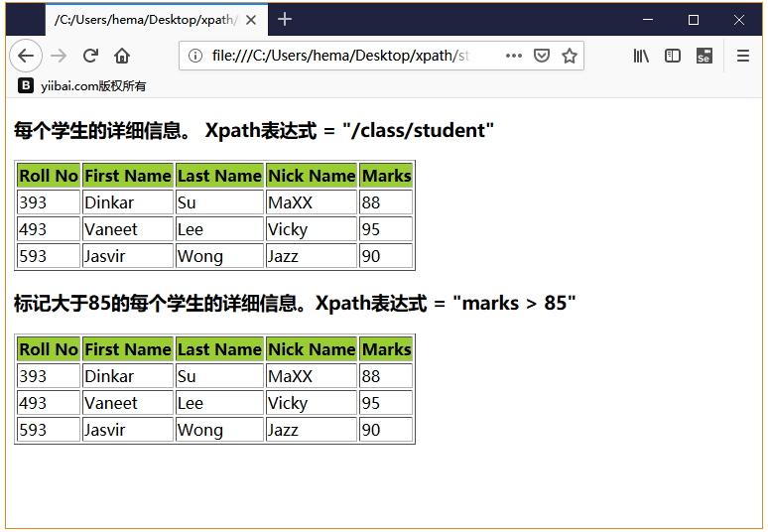Open the Firefox home page
Viewport: 768px width, 532px height.
click(x=122, y=56)
